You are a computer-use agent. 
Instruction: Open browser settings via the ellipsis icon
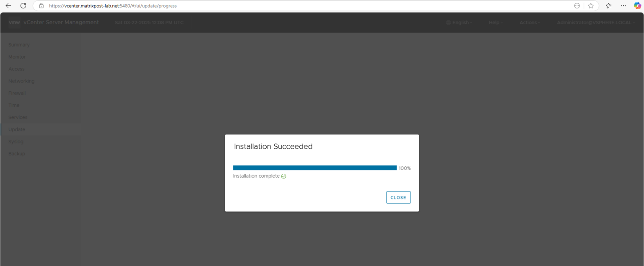[x=623, y=5]
